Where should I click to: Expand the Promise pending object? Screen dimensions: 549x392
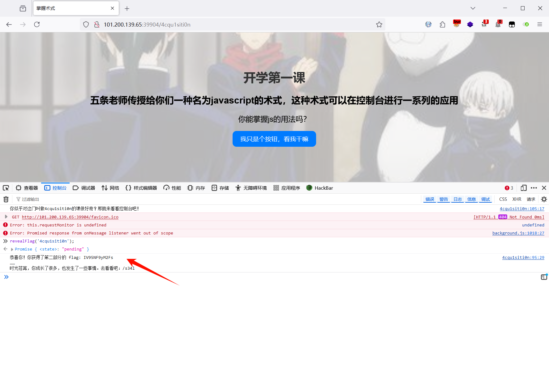click(x=12, y=249)
